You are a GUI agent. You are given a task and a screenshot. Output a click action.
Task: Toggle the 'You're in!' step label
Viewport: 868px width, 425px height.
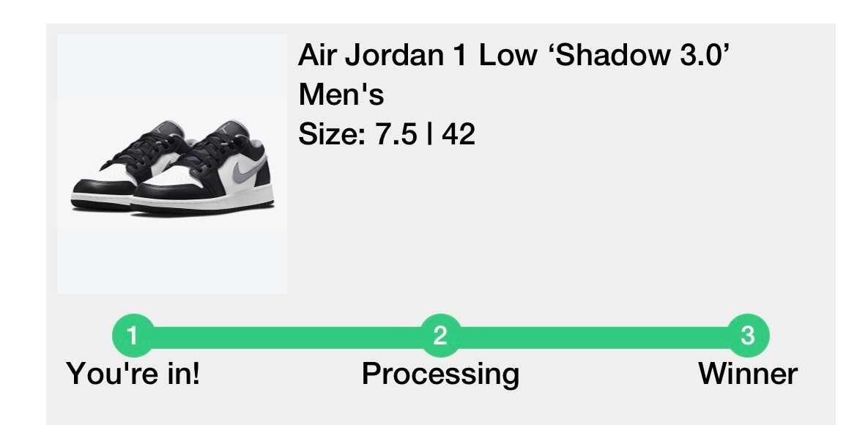[132, 373]
